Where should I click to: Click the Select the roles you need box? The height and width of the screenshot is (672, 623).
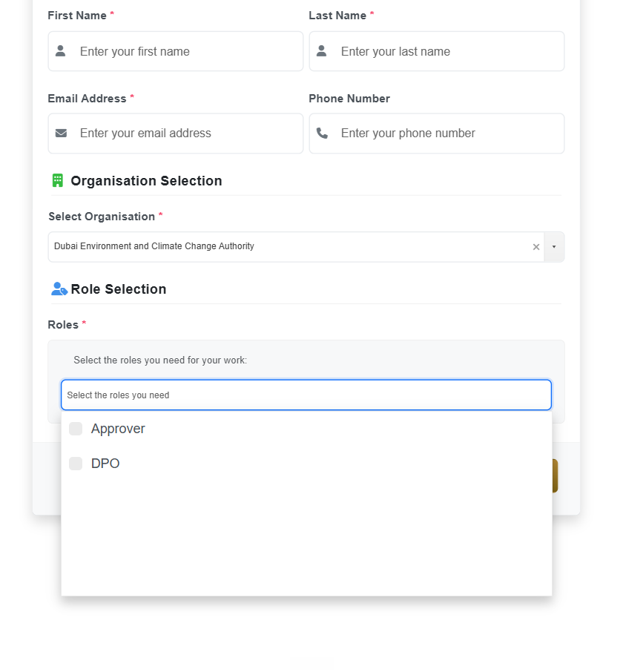coord(306,395)
